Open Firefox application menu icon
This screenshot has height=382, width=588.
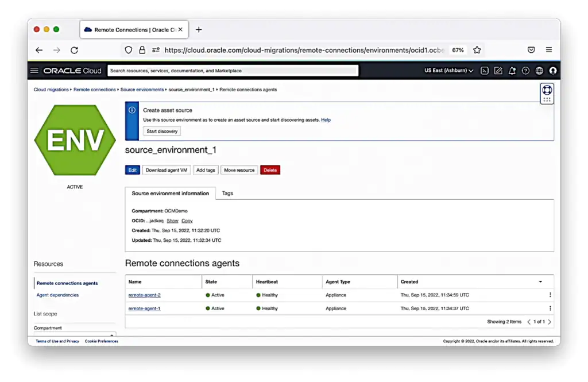point(548,50)
